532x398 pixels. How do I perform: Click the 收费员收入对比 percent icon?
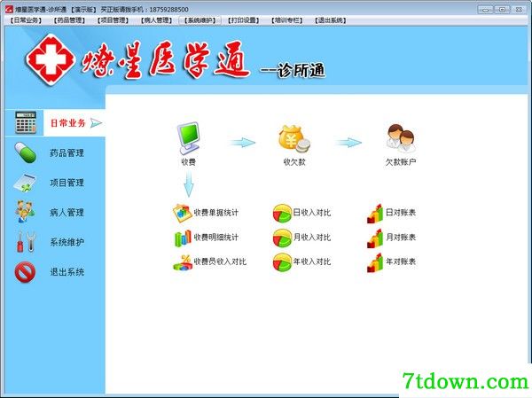tap(183, 262)
